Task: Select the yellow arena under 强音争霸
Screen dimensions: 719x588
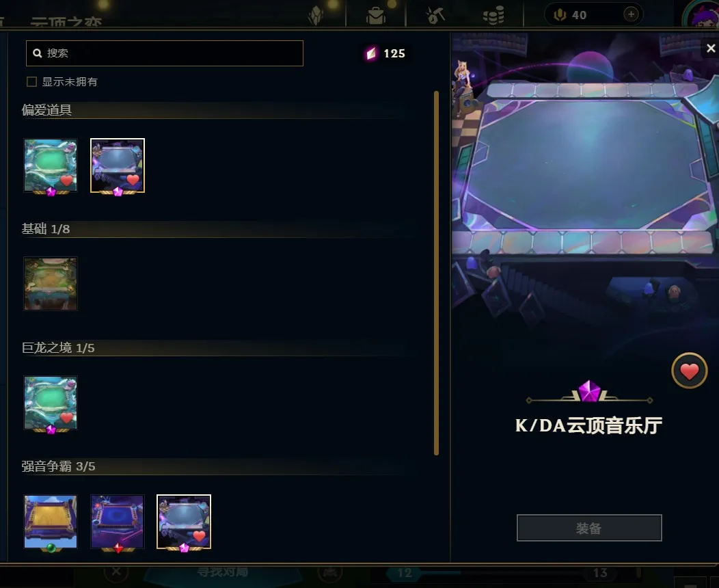Action: click(x=51, y=522)
